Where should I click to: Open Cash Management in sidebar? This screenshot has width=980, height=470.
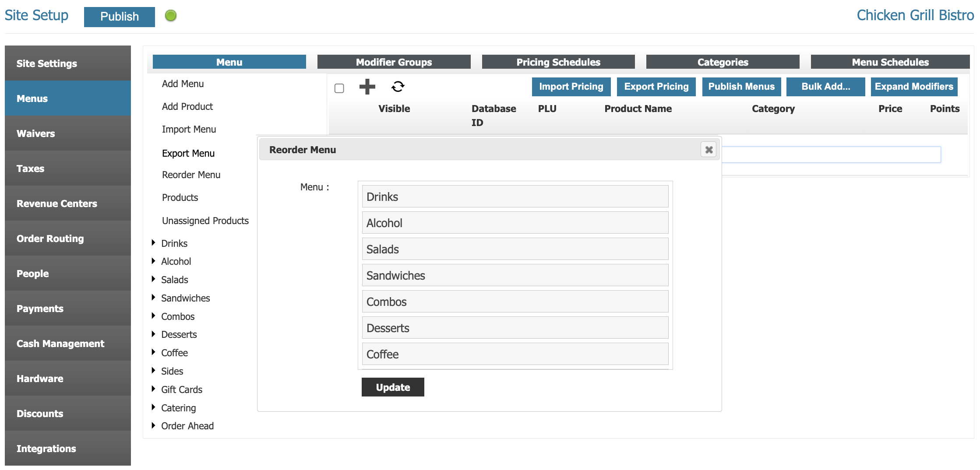[x=68, y=343]
